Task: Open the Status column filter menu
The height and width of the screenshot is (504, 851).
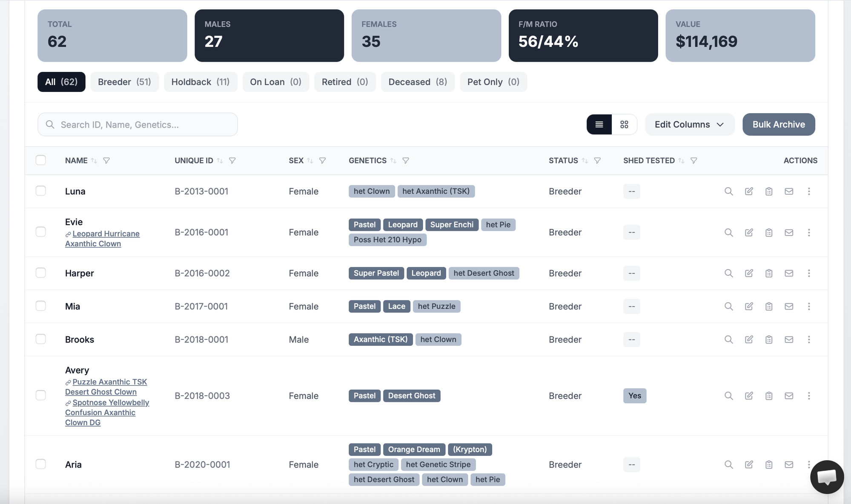Action: [598, 161]
